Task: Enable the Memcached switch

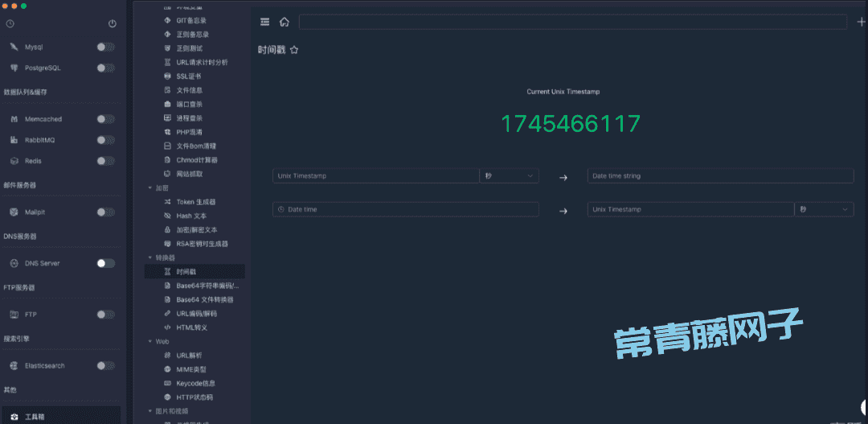Action: pyautogui.click(x=106, y=119)
